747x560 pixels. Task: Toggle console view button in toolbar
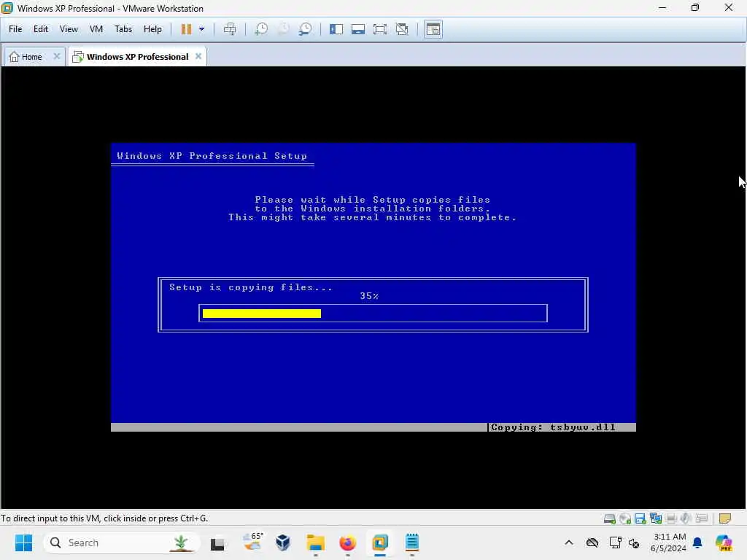pyautogui.click(x=433, y=29)
